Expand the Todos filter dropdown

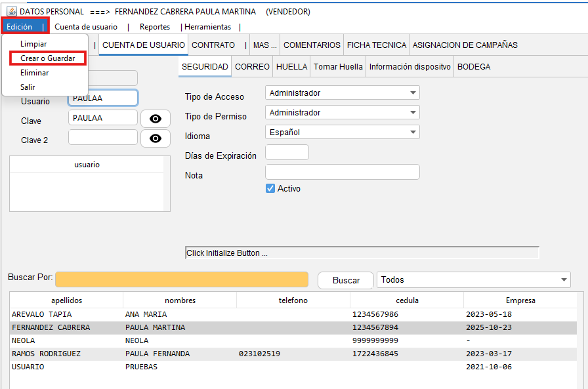pos(474,280)
